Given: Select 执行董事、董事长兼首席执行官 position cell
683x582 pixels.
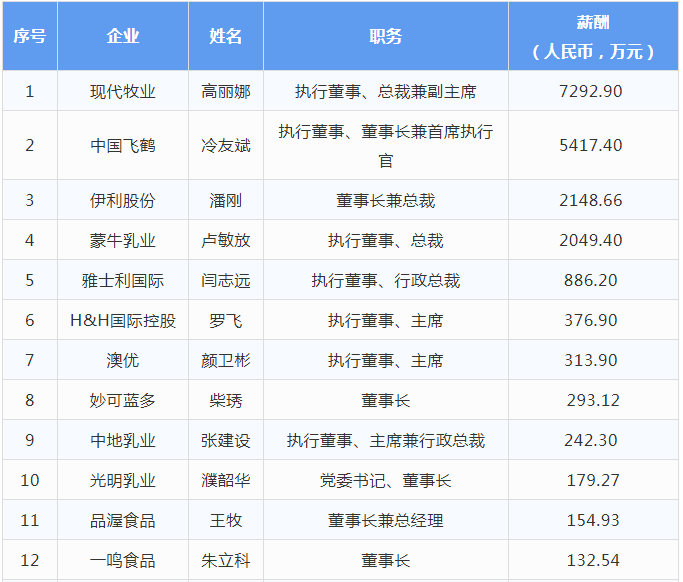Looking at the screenshot, I should tap(385, 145).
